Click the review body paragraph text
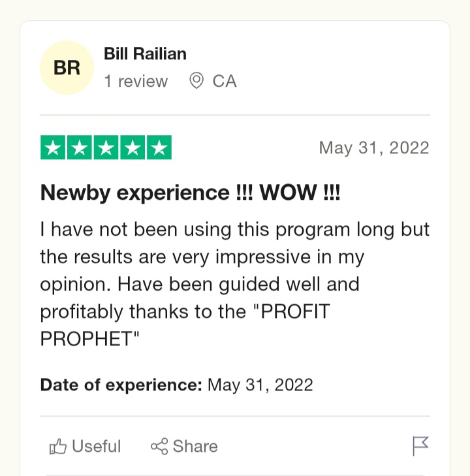Image resolution: width=470 pixels, height=476 pixels. pos(235,284)
